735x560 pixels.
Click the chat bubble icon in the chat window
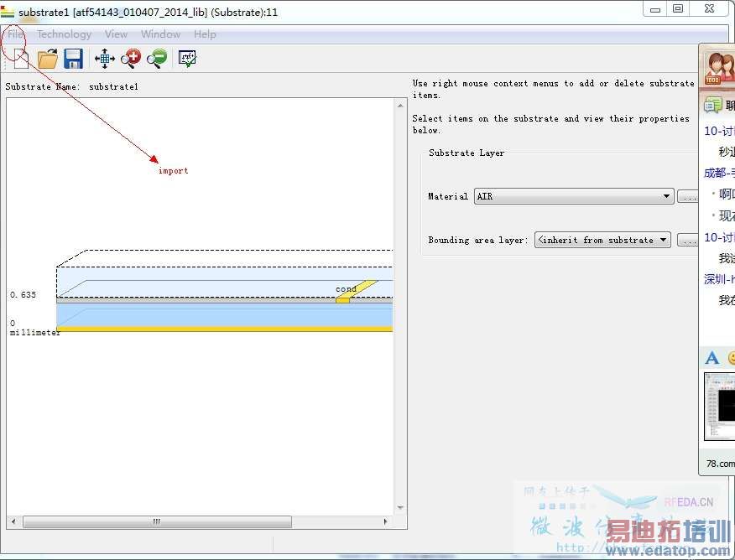(712, 106)
